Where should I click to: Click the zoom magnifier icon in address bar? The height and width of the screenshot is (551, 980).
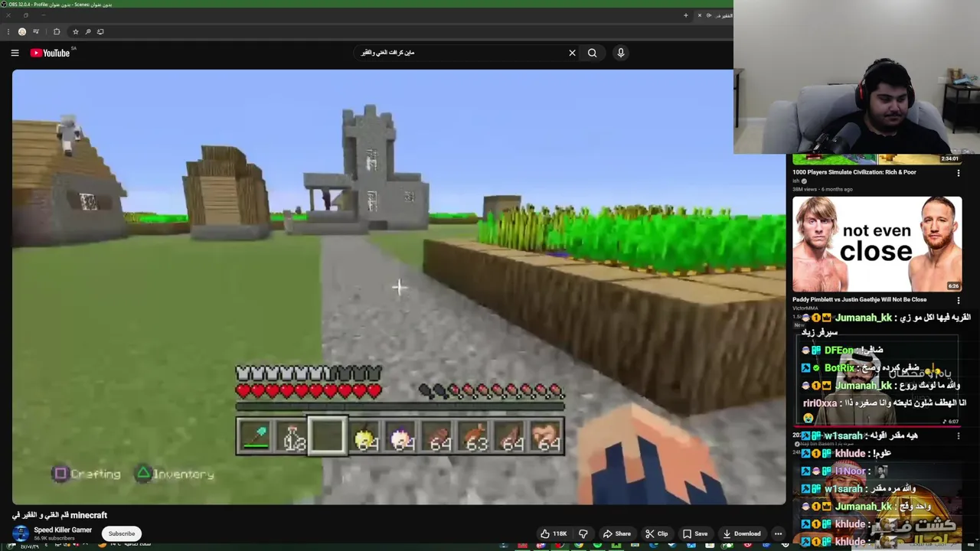(x=88, y=31)
